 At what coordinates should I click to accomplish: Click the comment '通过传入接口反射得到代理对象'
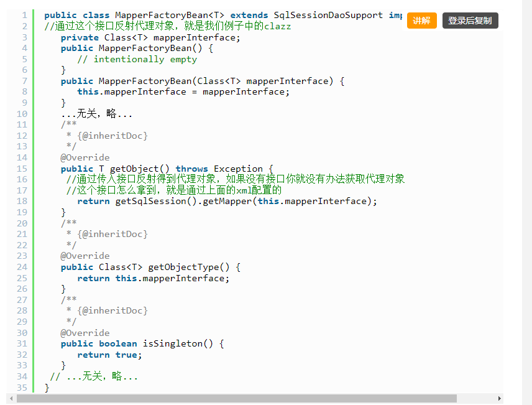[x=236, y=179]
